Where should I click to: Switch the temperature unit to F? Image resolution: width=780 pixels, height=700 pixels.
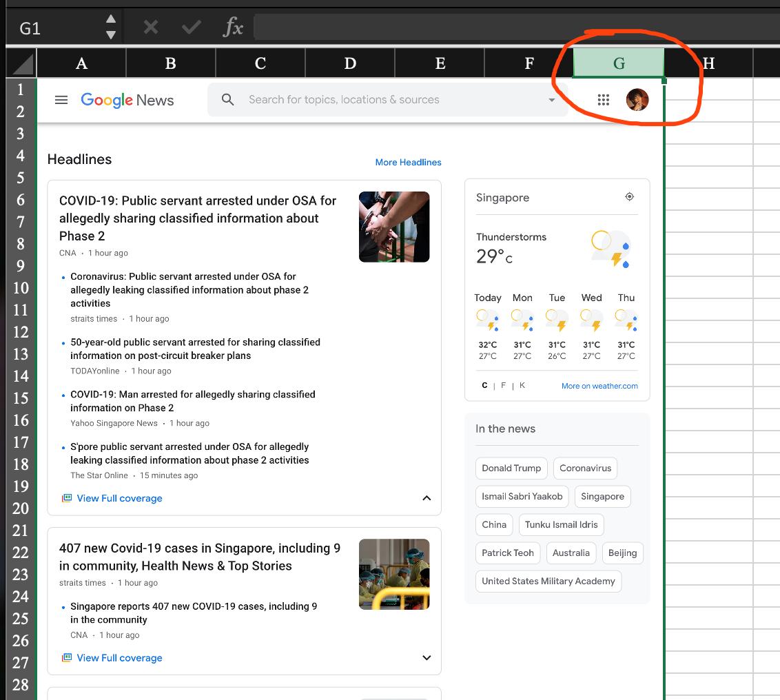[x=503, y=386]
